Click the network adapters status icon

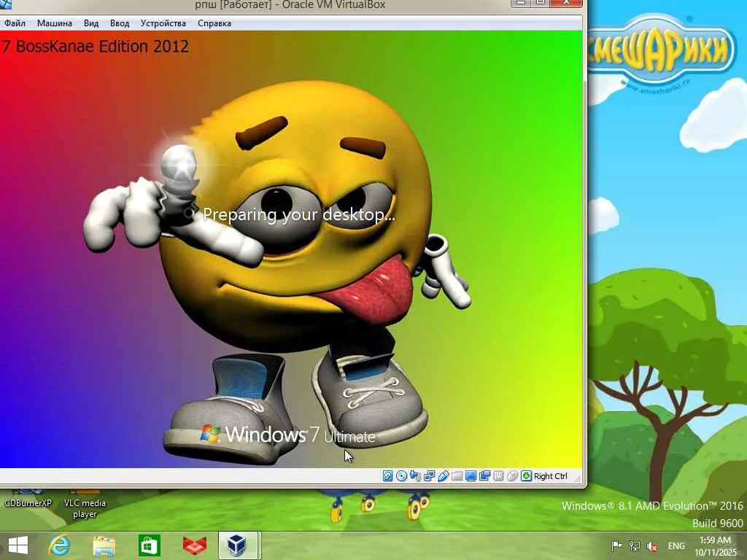coord(429,475)
